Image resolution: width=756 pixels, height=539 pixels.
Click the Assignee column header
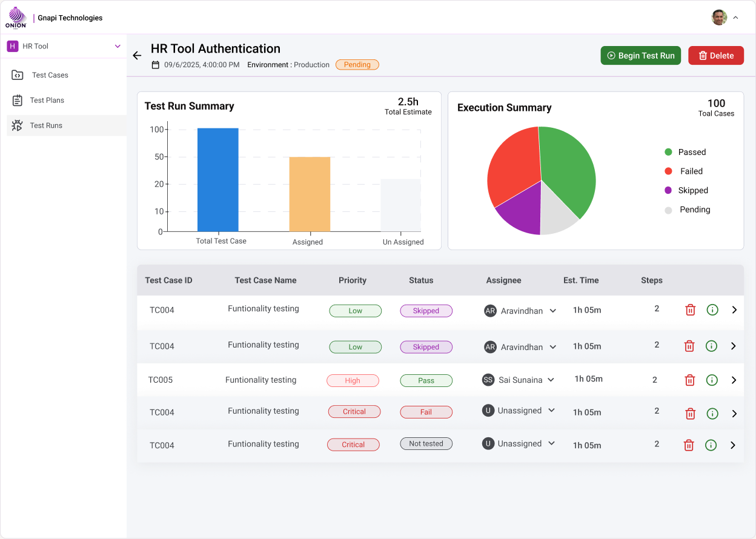pyautogui.click(x=504, y=280)
